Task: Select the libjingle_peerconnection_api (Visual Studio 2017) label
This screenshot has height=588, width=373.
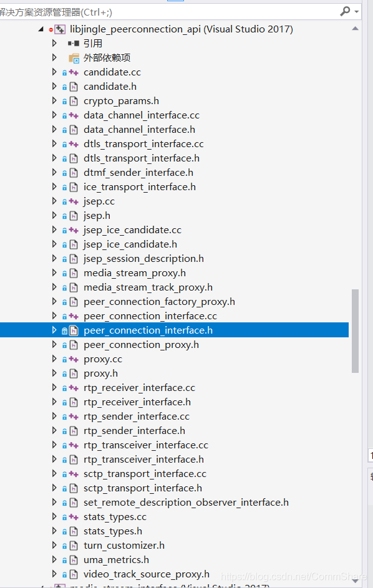Action: pos(182,29)
